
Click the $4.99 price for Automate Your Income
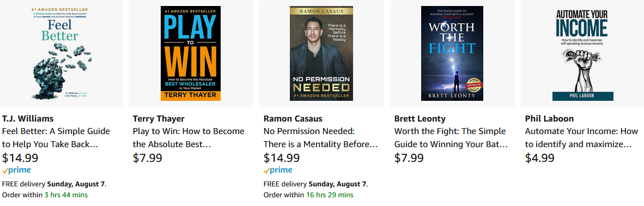click(540, 158)
